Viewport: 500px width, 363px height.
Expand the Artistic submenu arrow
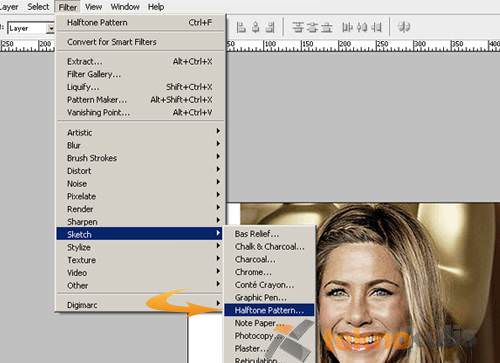pyautogui.click(x=218, y=131)
